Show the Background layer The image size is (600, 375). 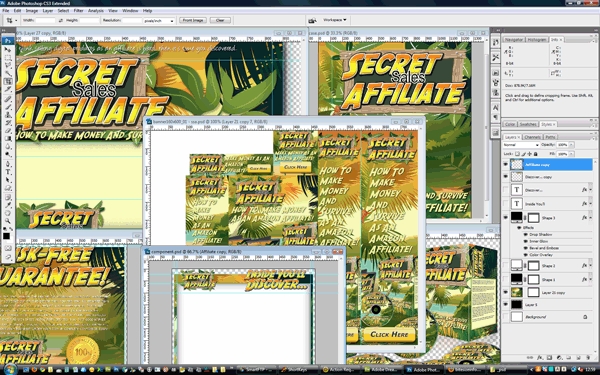[505, 317]
